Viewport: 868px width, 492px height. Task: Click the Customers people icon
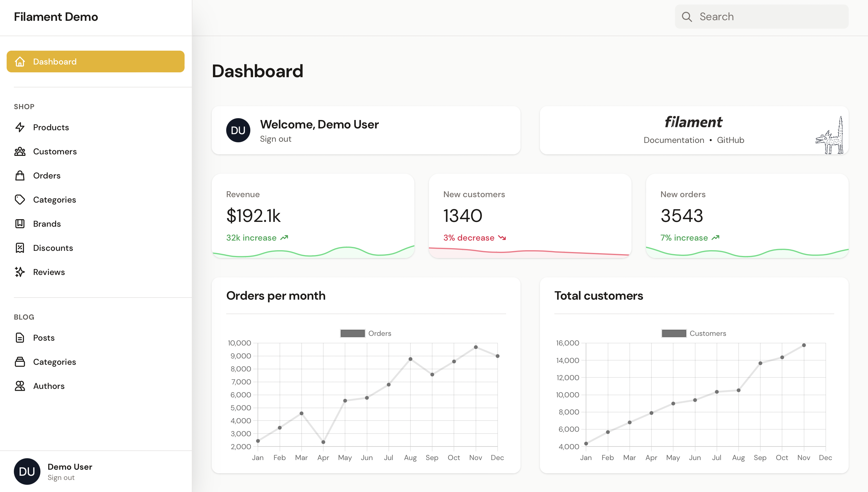(20, 151)
